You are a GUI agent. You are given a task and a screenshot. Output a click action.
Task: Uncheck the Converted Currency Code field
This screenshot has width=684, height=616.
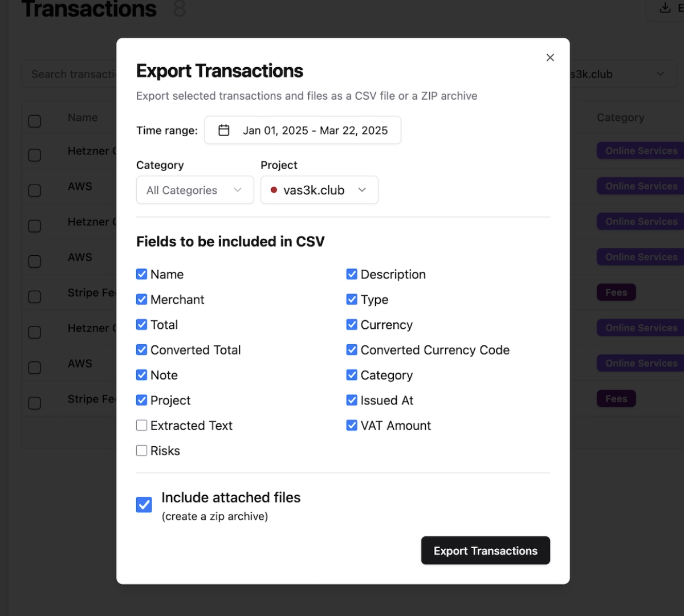pyautogui.click(x=352, y=350)
